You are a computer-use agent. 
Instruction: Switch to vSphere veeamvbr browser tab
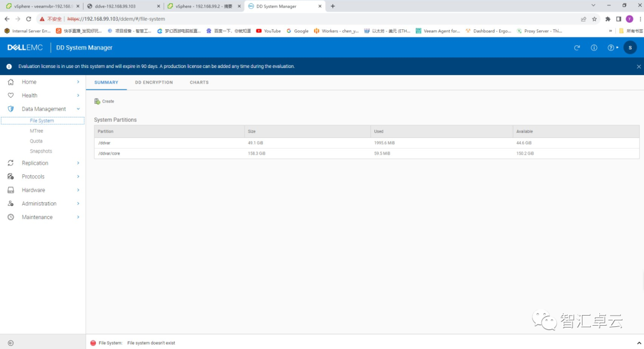coord(42,6)
